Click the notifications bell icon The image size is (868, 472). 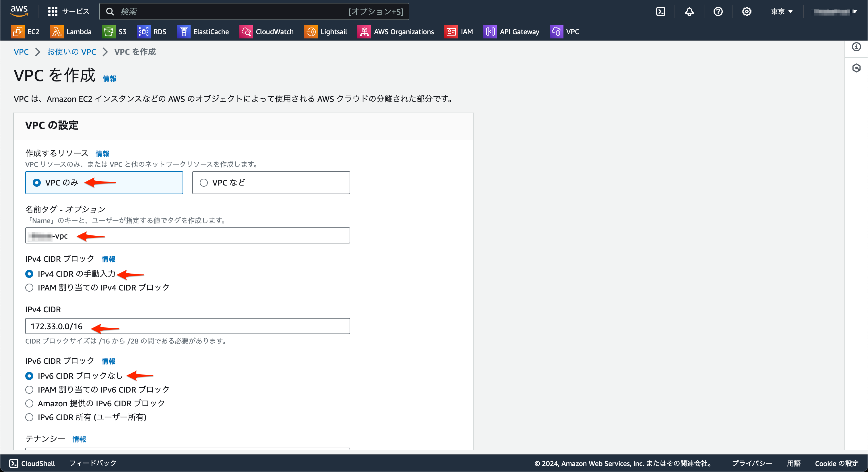point(689,11)
